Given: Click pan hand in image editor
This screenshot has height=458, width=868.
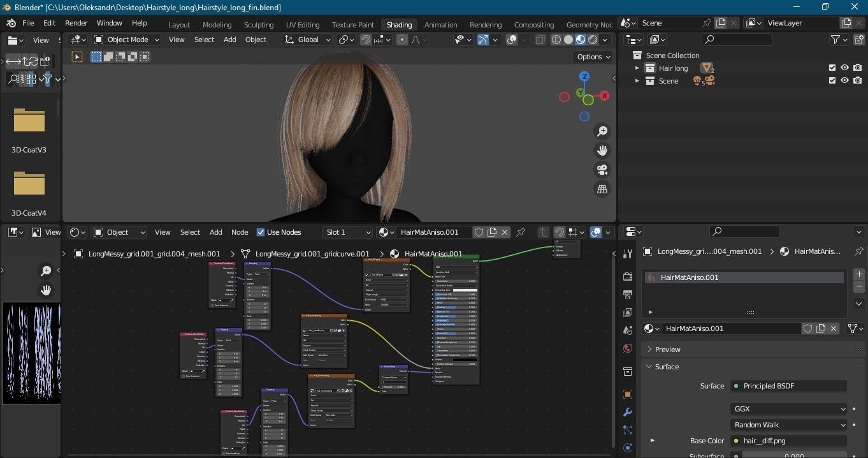Looking at the screenshot, I should pos(46,290).
